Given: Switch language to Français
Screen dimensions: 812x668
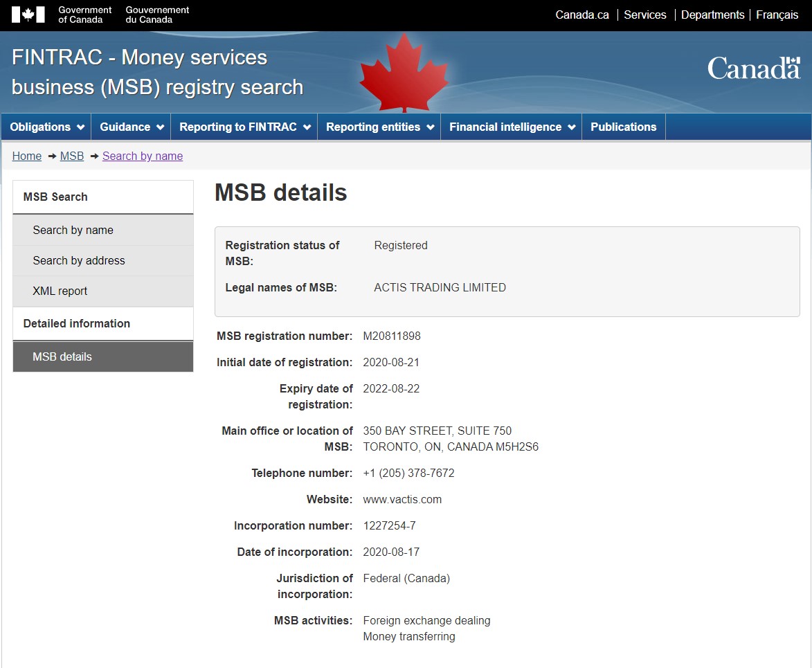Looking at the screenshot, I should point(777,15).
